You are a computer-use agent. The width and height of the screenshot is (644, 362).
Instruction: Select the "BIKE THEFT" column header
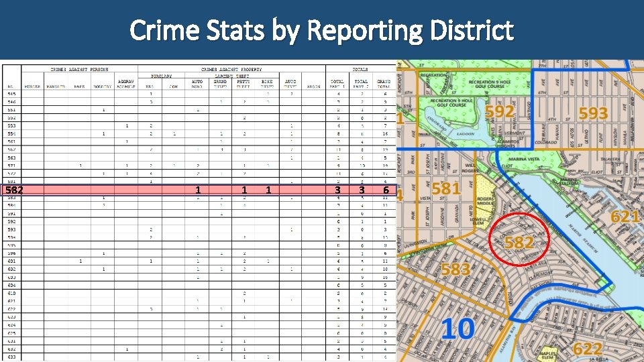point(267,84)
